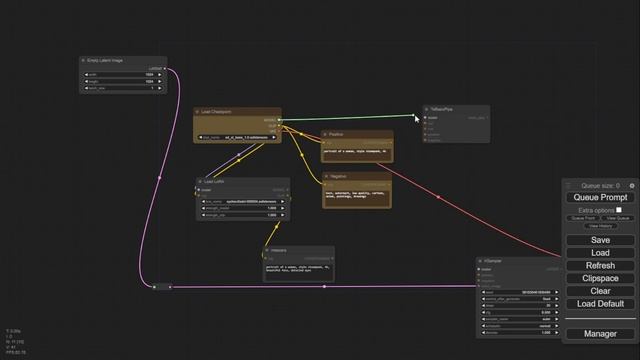640x360 pixels.
Task: Increase width on Empty Latent Image
Action: pyautogui.click(x=160, y=75)
